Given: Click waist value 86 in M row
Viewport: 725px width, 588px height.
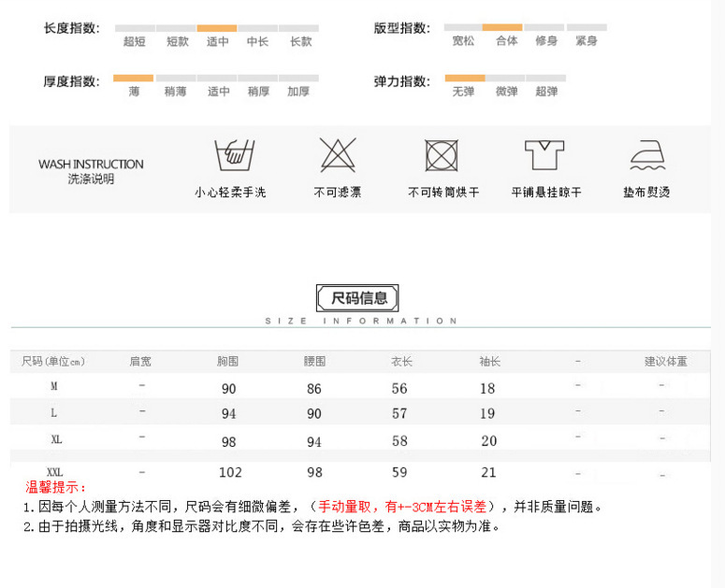Looking at the screenshot, I should [314, 389].
